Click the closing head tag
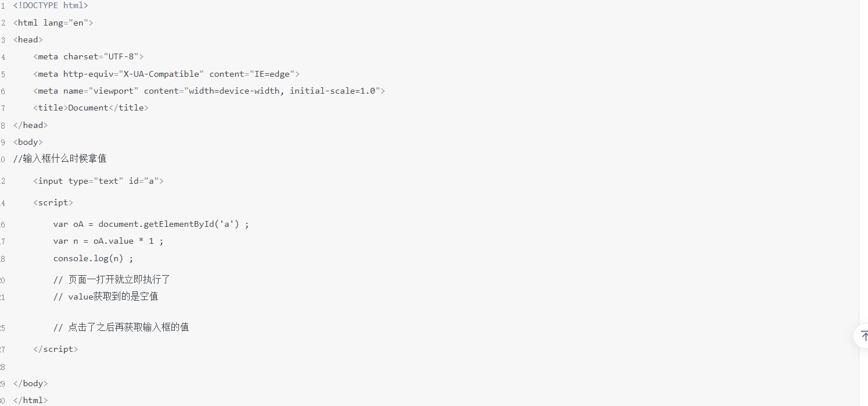Viewport: 868px width, 406px height. [30, 125]
